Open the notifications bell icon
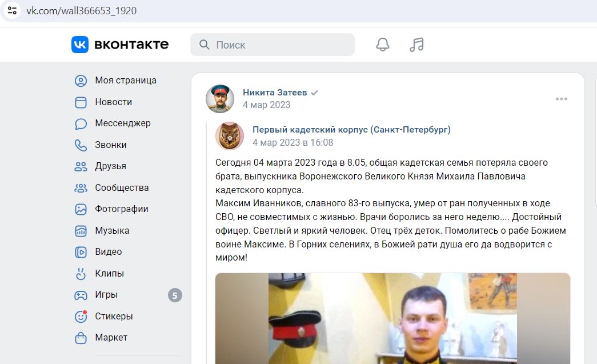 tap(383, 45)
